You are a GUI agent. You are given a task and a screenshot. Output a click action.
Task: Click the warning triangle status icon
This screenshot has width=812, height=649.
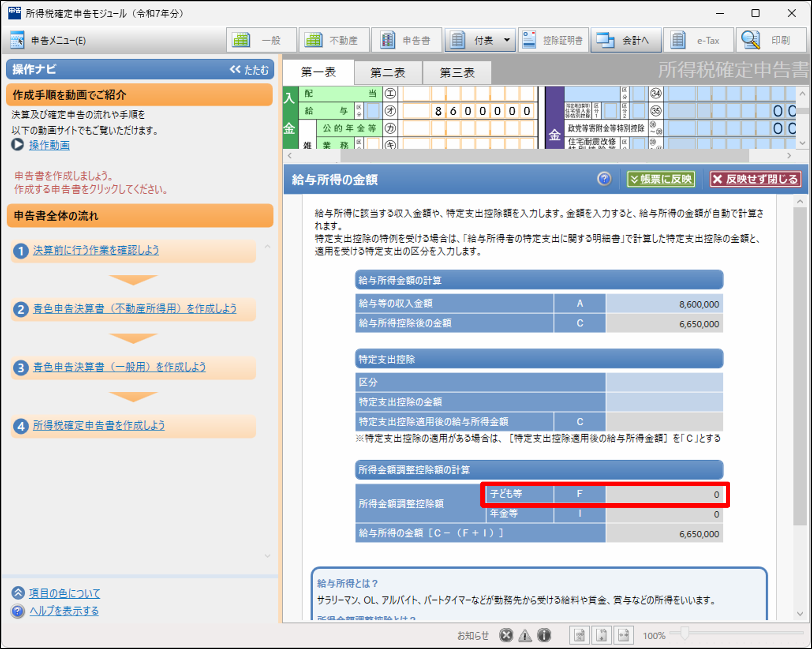click(525, 635)
